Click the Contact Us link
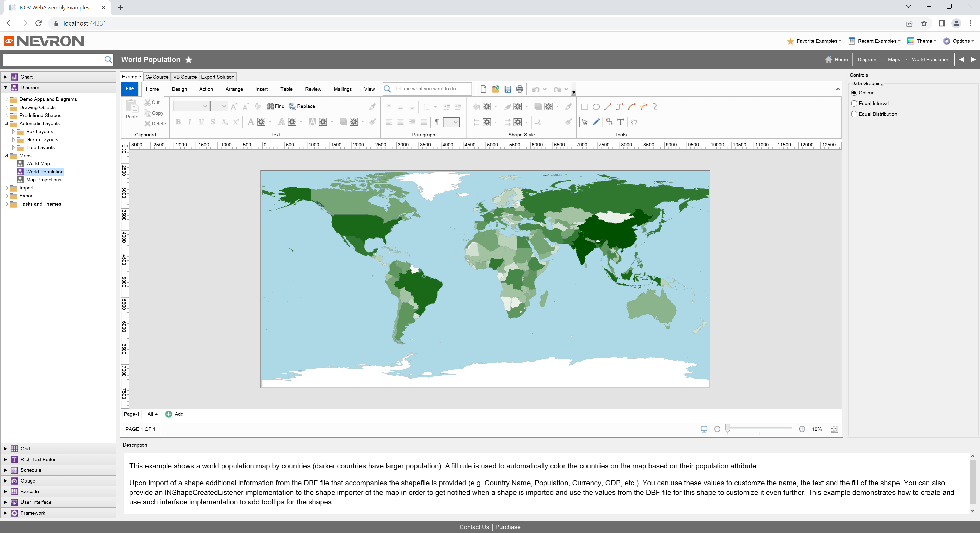The height and width of the screenshot is (533, 980). 474,527
